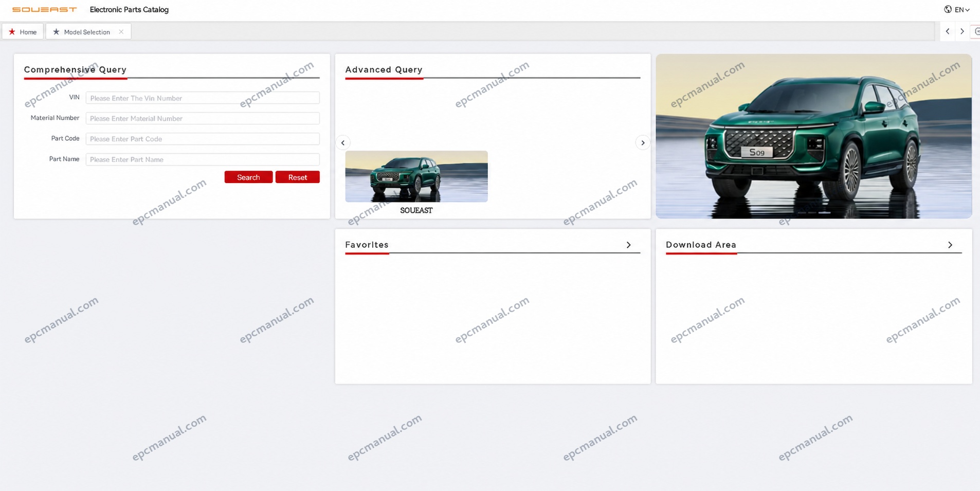Focus the Part Code input field
Image resolution: width=980 pixels, height=491 pixels.
click(203, 139)
